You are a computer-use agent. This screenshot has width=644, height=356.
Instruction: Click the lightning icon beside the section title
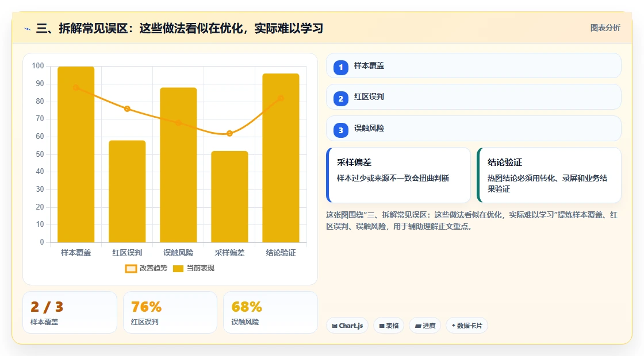(x=28, y=29)
